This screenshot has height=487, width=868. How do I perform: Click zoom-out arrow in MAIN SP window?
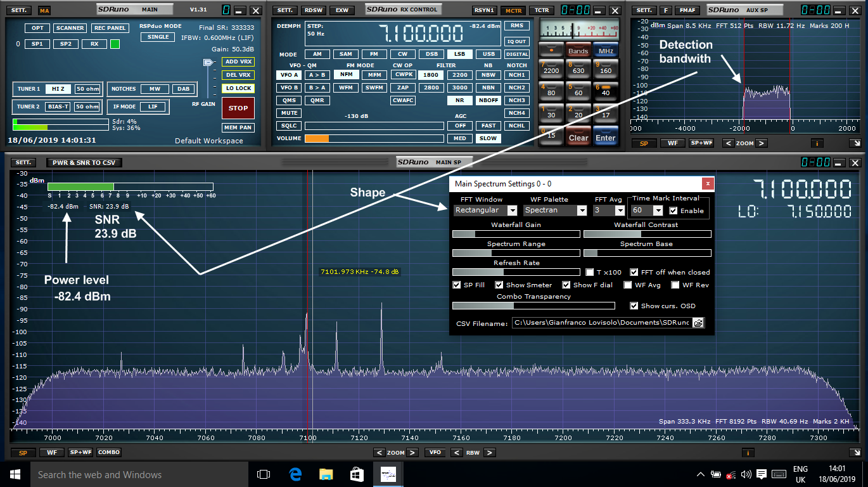coord(379,453)
